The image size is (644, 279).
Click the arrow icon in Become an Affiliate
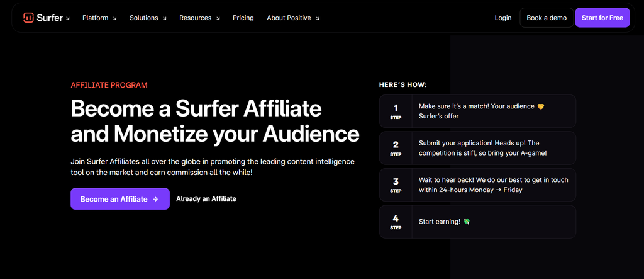[155, 199]
